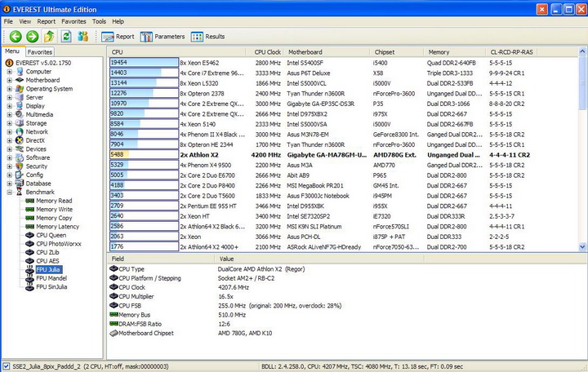Expand the Motherboard tree node
The width and height of the screenshot is (588, 372).
(9, 80)
